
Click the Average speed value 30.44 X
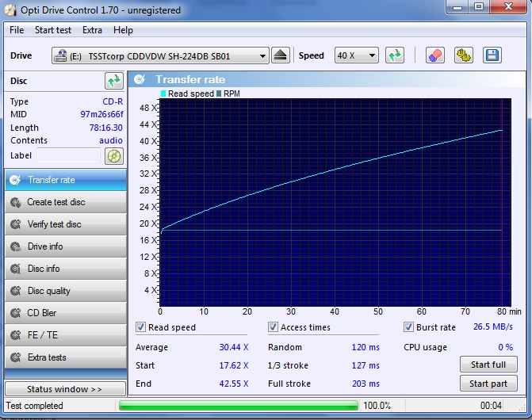[x=233, y=347]
